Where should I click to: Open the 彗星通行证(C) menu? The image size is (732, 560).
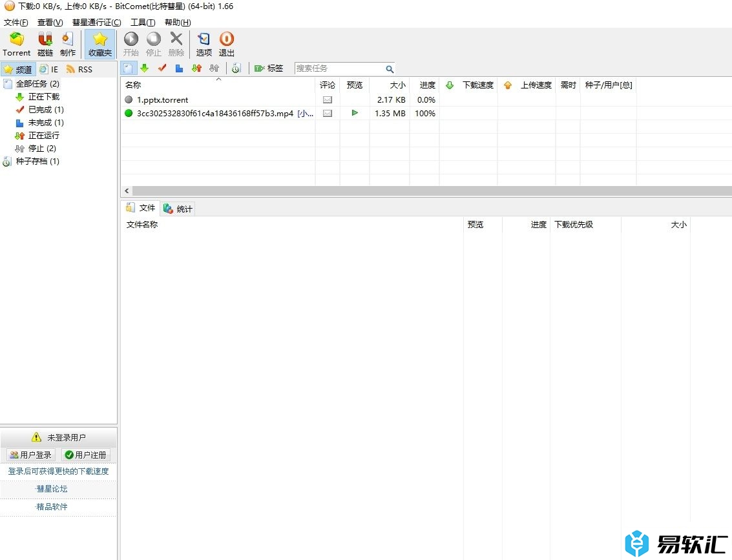pos(97,23)
